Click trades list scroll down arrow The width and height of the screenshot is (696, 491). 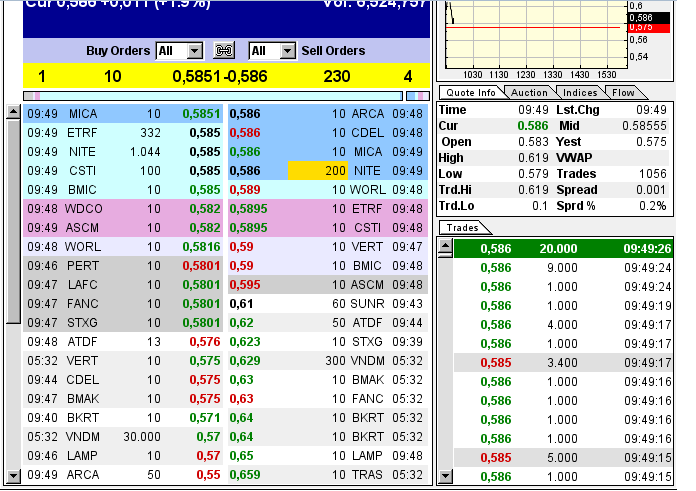[445, 476]
